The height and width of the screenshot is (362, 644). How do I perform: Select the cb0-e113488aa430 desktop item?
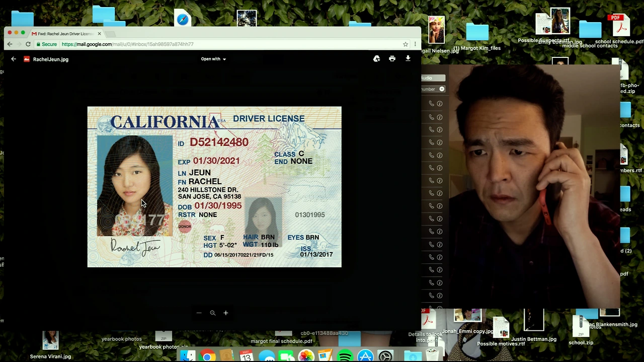tap(324, 333)
